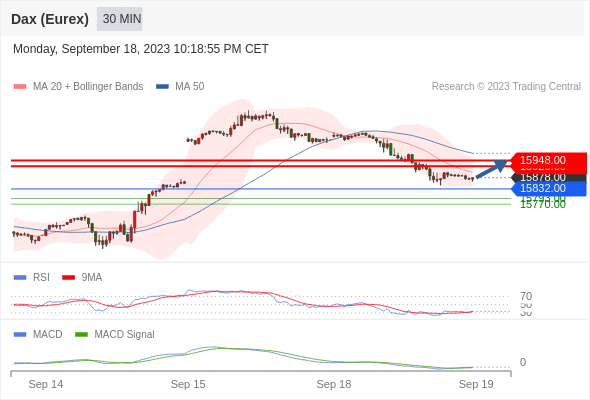Click the Sep 18 date axis marker
Screen dimensions: 590x400
pyautogui.click(x=334, y=384)
